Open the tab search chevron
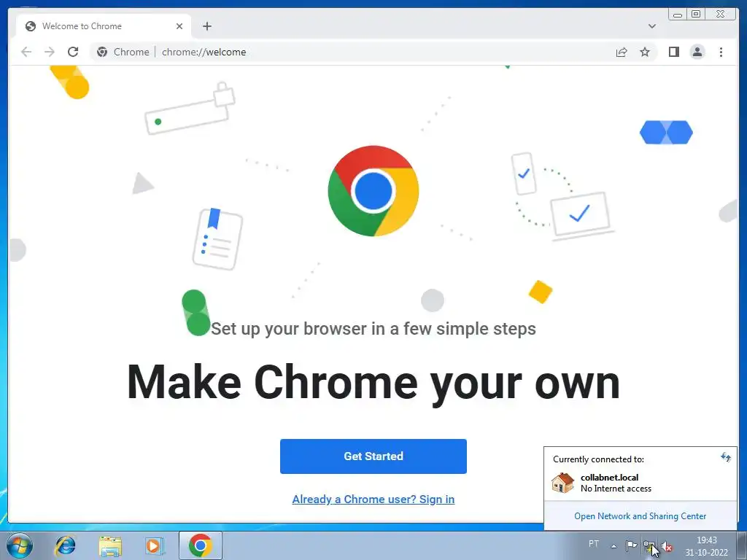Screen dimensions: 747x560 click(651, 26)
